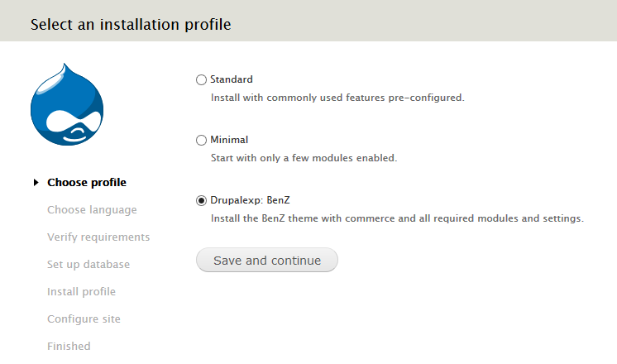Click the "Drupalexp: BenZ" label text

coord(251,200)
